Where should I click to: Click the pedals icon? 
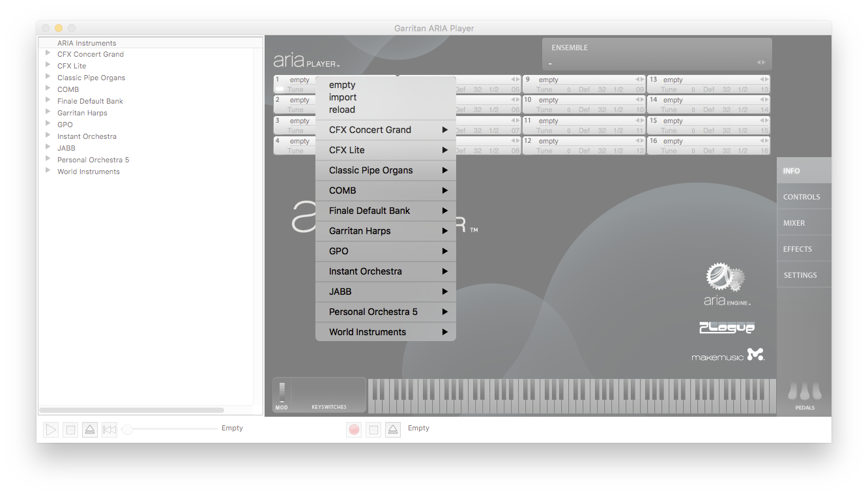pos(804,391)
